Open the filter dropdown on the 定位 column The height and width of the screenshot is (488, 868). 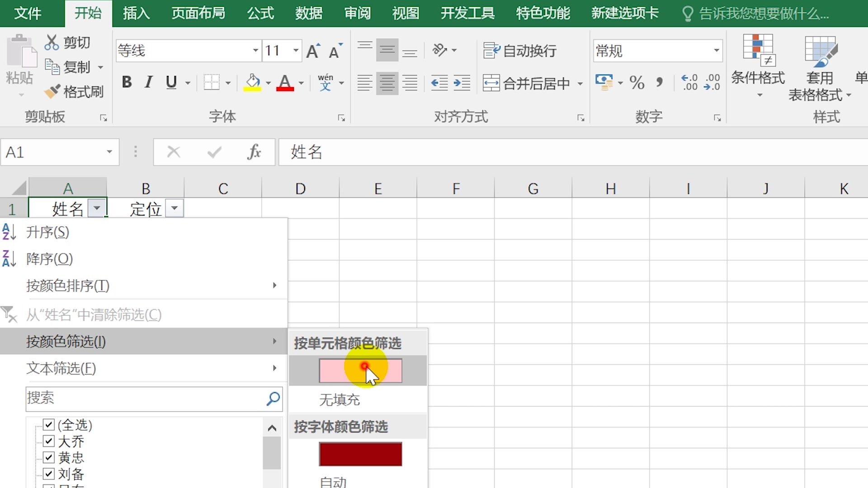click(x=174, y=208)
